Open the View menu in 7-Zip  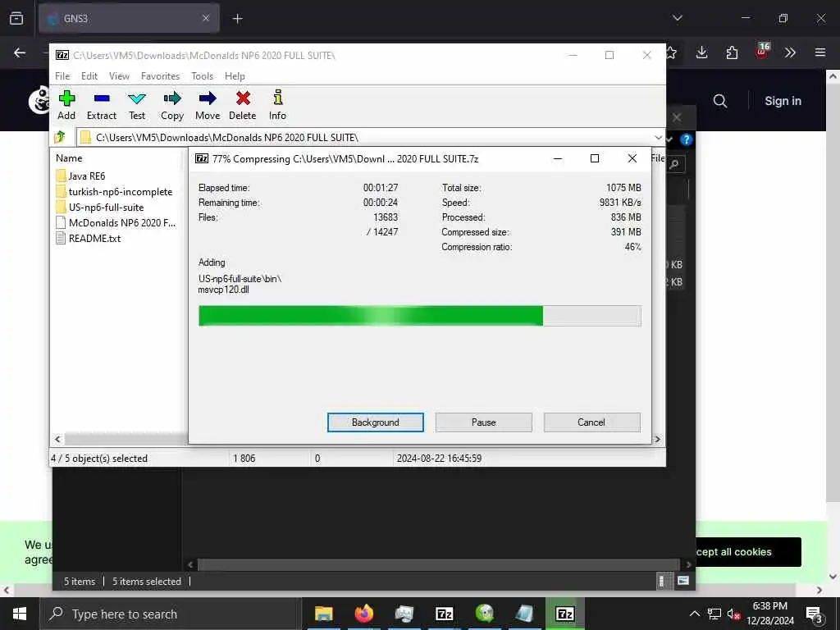click(x=119, y=76)
